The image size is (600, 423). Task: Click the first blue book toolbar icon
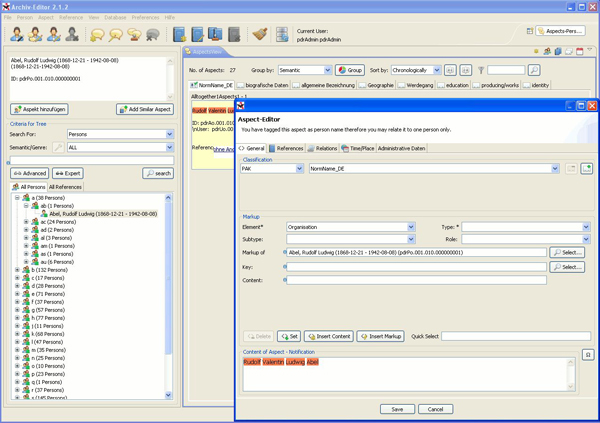179,36
